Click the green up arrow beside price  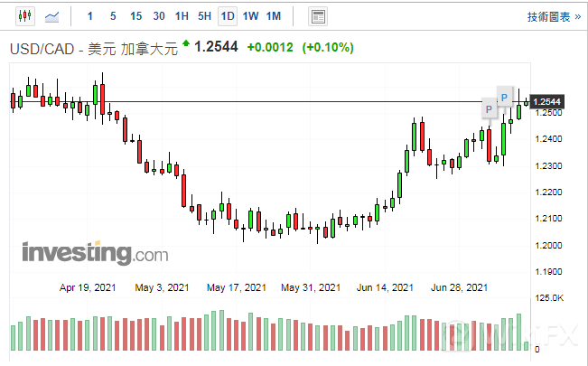185,43
